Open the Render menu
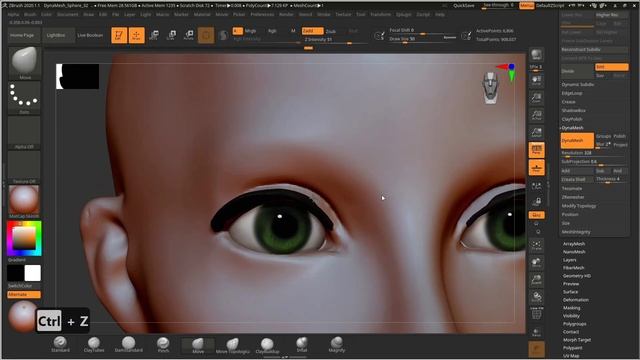640x360 pixels. click(286, 14)
